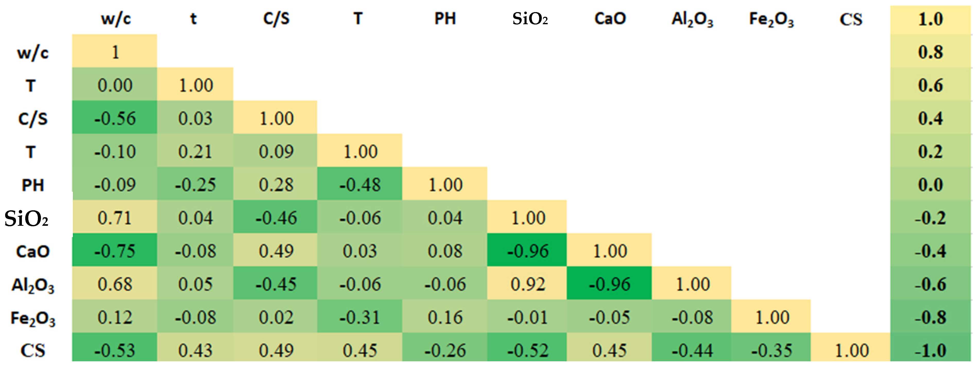
Task: Click the 0.0 color scale swatch
Action: click(x=930, y=185)
